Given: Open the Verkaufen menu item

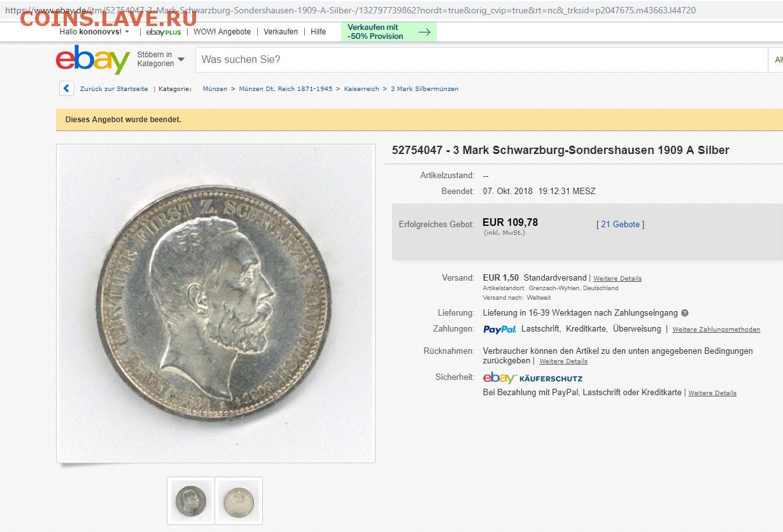Looking at the screenshot, I should coord(281,32).
